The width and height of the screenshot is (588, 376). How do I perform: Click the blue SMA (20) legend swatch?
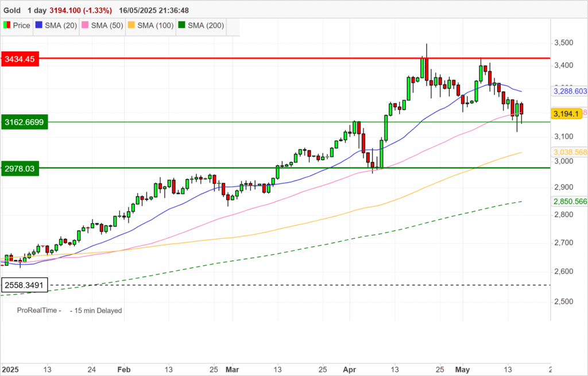pyautogui.click(x=40, y=25)
